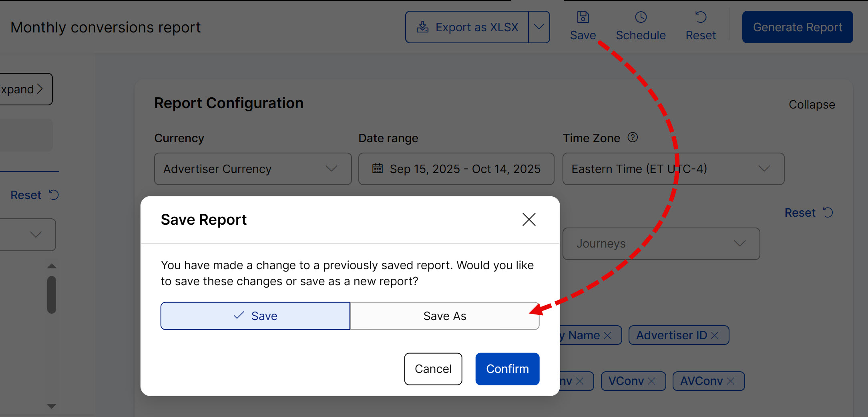Click the Confirm button
Image resolution: width=868 pixels, height=417 pixels.
tap(507, 369)
